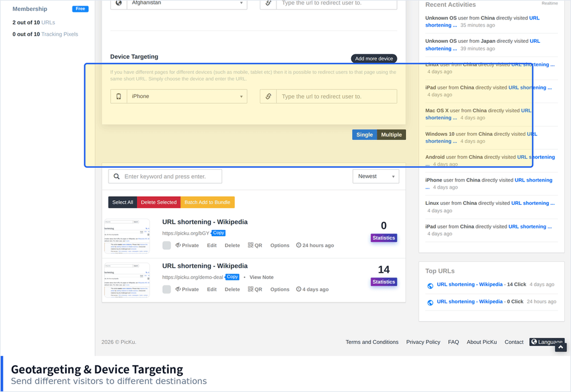The image size is (571, 392).
Task: Click the globe icon next to the 14 Click top URL
Action: pyautogui.click(x=430, y=286)
